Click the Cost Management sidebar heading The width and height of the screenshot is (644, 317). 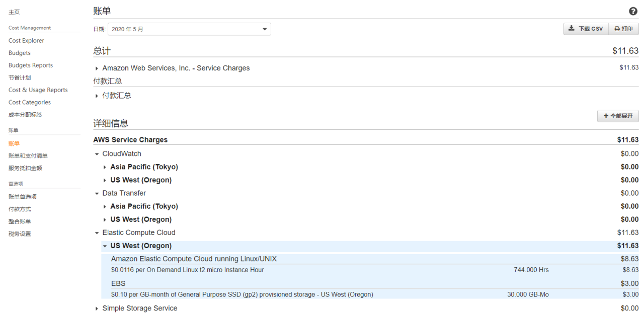[x=30, y=28]
